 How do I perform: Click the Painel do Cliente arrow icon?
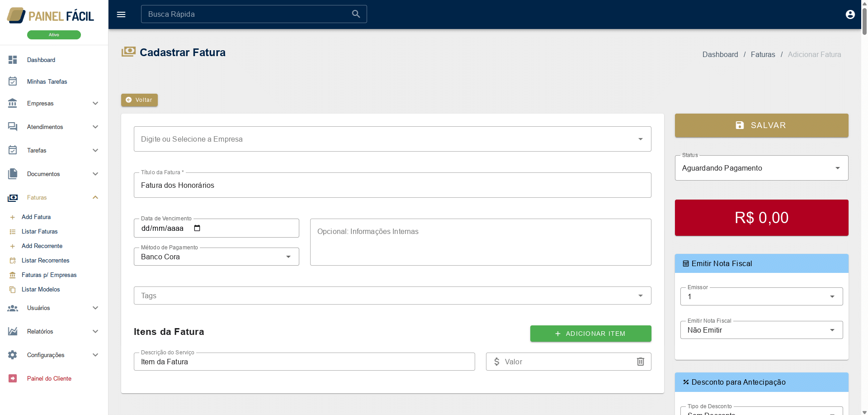click(x=13, y=378)
